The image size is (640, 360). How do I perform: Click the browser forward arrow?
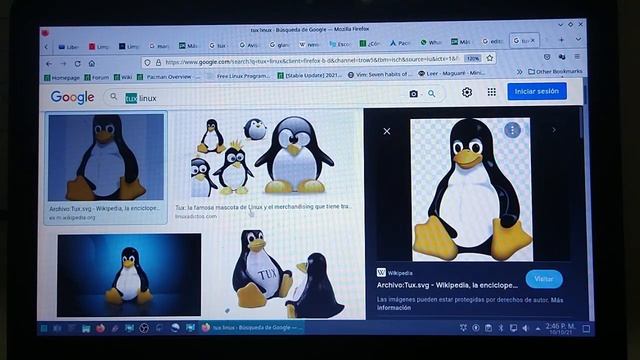pos(63,64)
